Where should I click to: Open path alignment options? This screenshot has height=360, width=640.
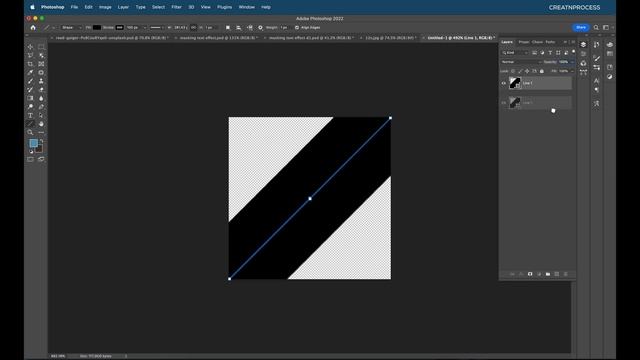238,27
